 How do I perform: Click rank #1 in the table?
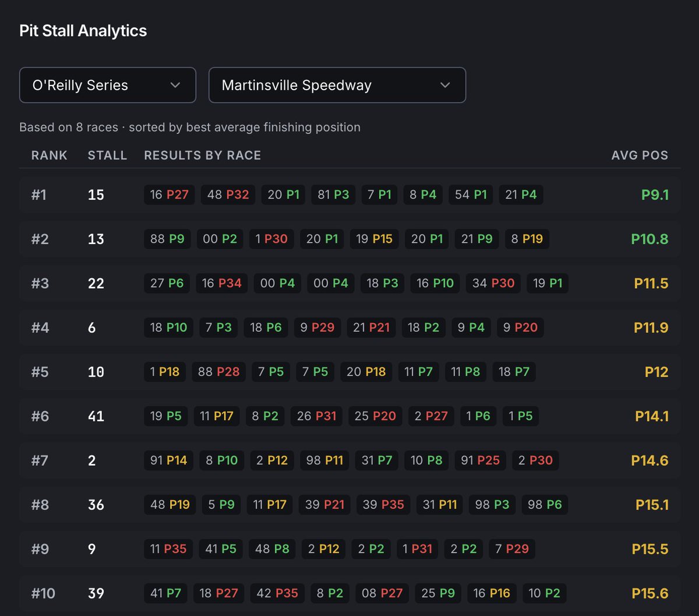click(x=39, y=194)
